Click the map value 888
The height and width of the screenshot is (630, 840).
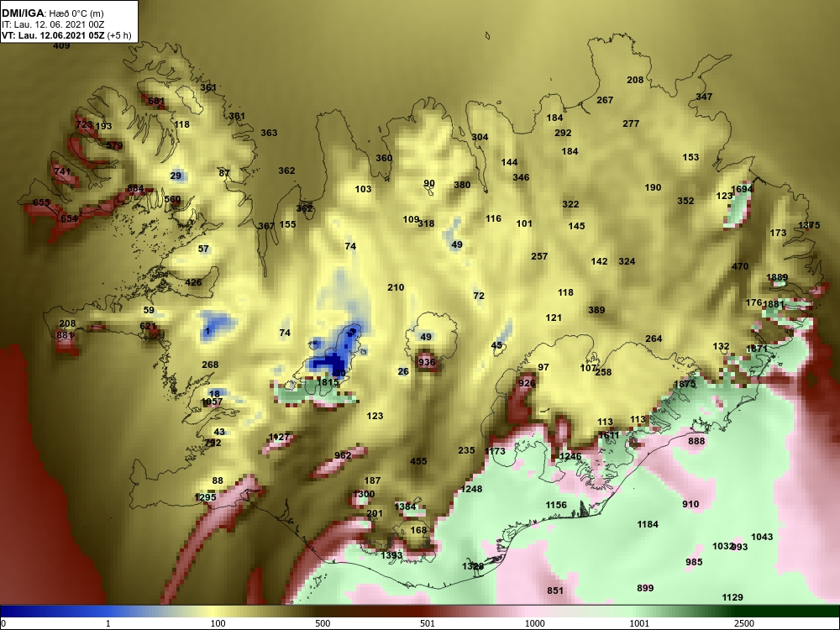tap(697, 441)
